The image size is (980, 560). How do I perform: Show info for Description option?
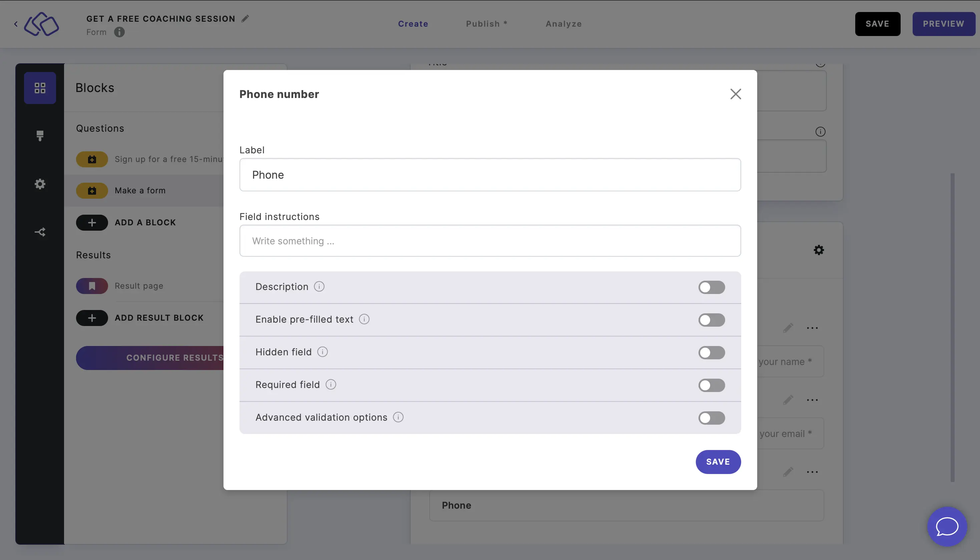click(x=319, y=287)
